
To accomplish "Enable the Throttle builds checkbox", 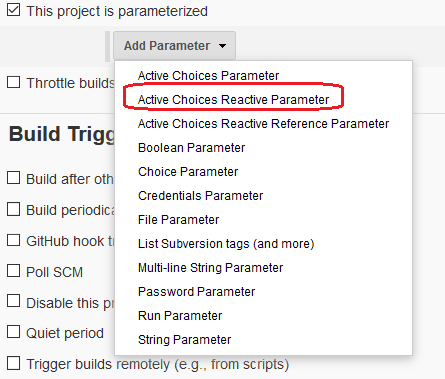I will click(x=13, y=82).
